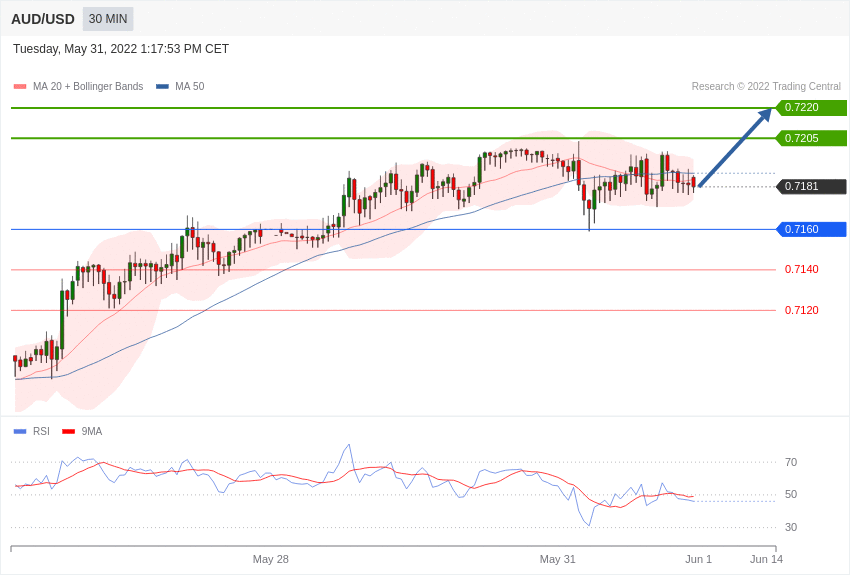This screenshot has width=850, height=576.
Task: Click the 0.7181 current price tag
Action: (812, 186)
